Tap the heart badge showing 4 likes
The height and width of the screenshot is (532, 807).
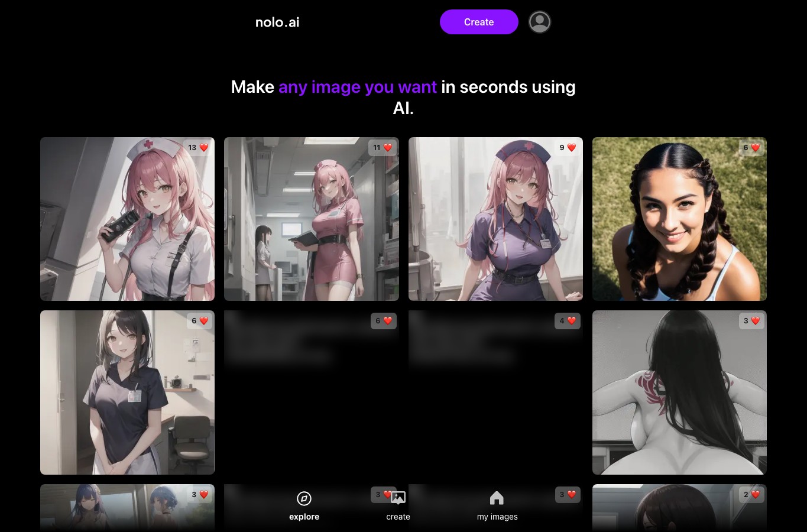coord(567,321)
